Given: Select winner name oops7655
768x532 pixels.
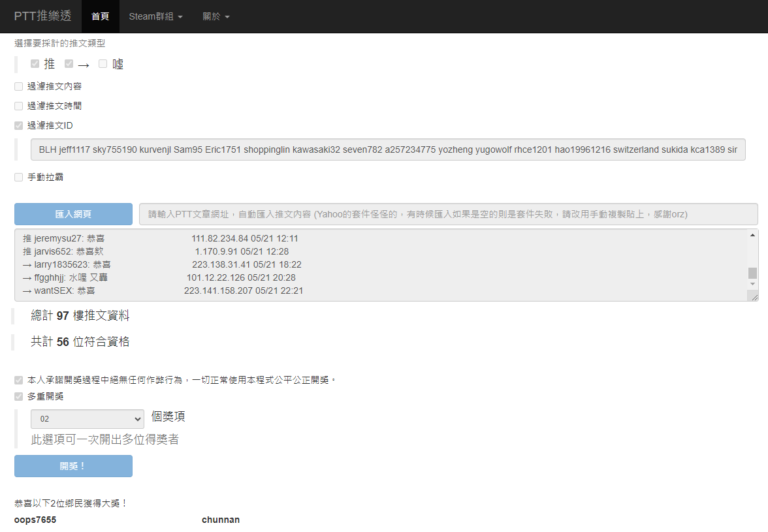Looking at the screenshot, I should (x=35, y=520).
